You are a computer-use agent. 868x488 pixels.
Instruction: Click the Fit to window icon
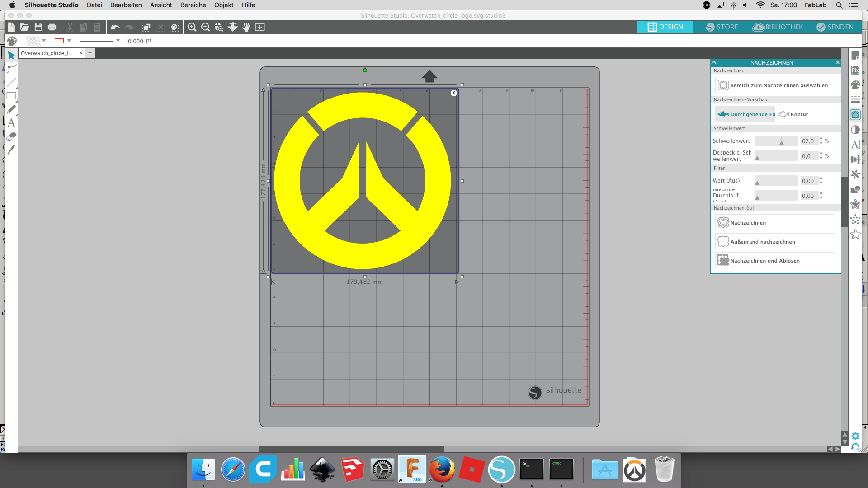coord(260,27)
